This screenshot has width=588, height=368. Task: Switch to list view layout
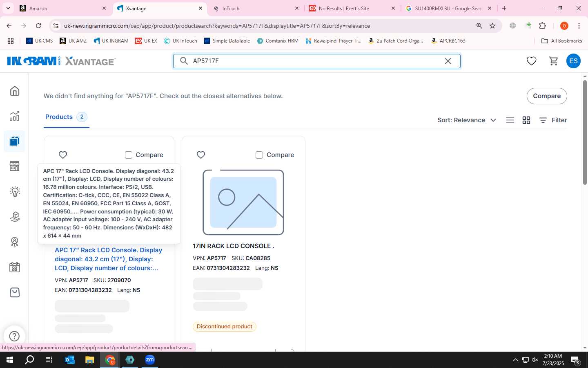click(510, 120)
